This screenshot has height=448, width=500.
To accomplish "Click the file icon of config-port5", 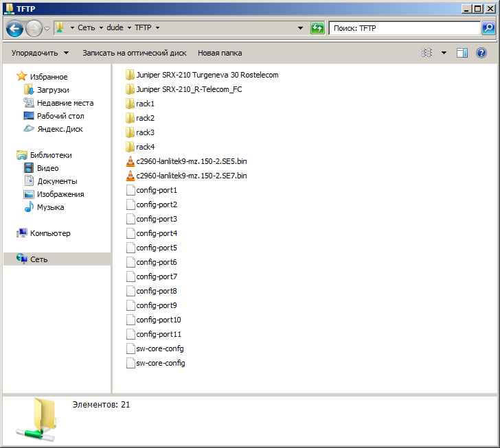I will pyautogui.click(x=130, y=248).
